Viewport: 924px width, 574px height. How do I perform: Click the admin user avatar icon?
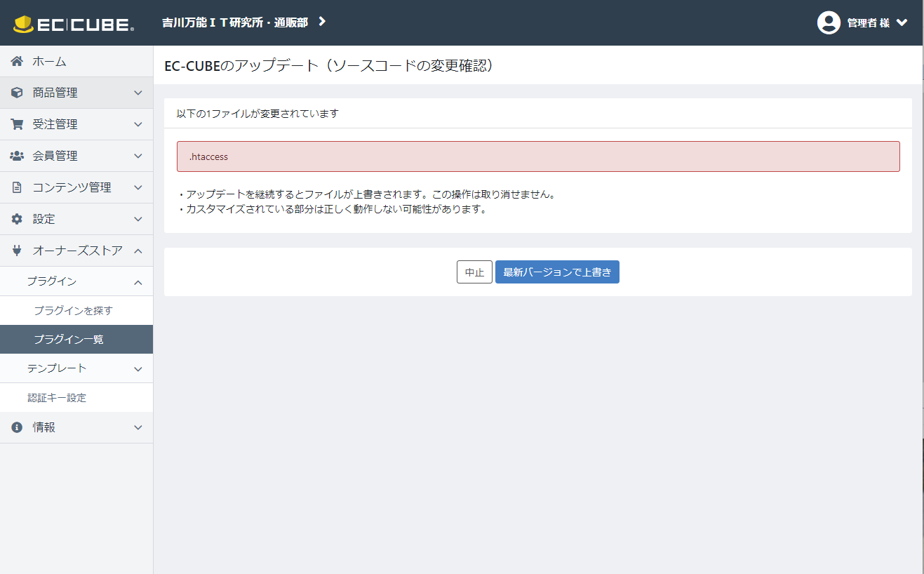pyautogui.click(x=829, y=22)
